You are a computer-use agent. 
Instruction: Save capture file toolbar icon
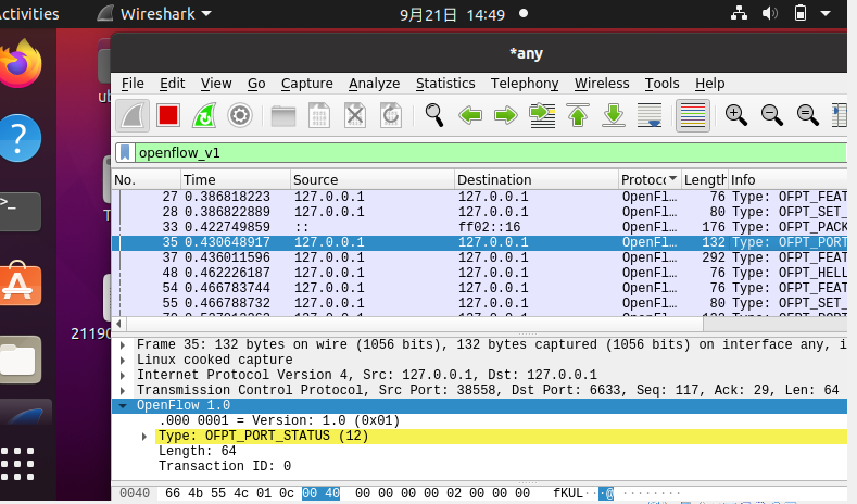pyautogui.click(x=319, y=115)
